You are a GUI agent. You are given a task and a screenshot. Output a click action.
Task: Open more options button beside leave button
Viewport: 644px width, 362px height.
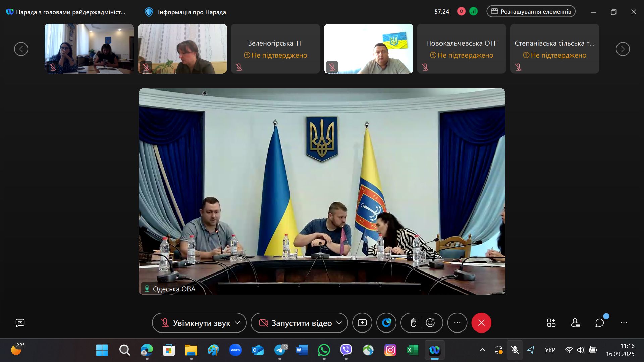tap(457, 323)
